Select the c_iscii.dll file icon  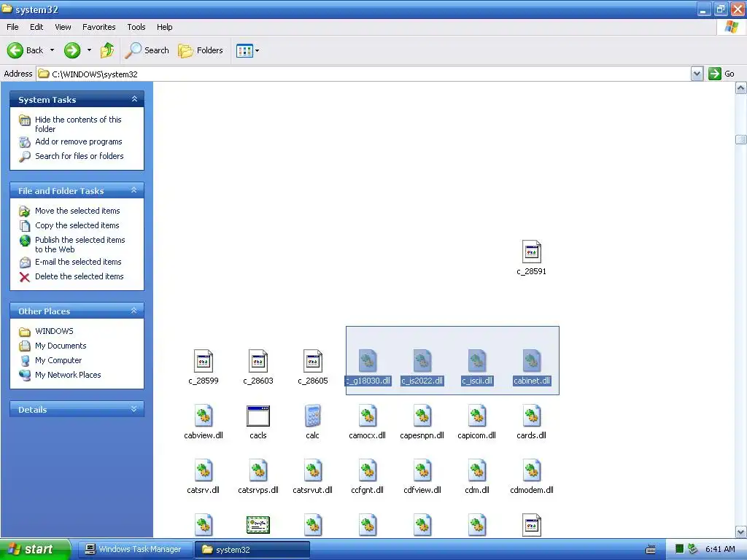477,362
